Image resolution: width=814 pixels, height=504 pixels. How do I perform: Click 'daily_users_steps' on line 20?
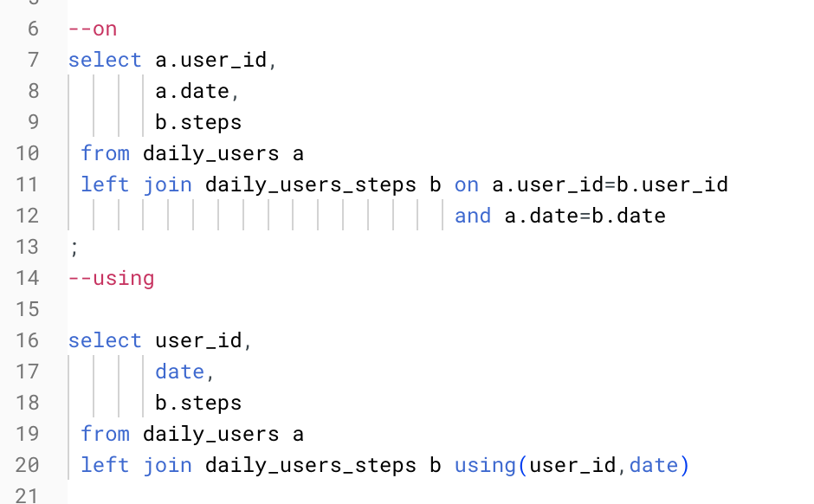click(x=310, y=465)
